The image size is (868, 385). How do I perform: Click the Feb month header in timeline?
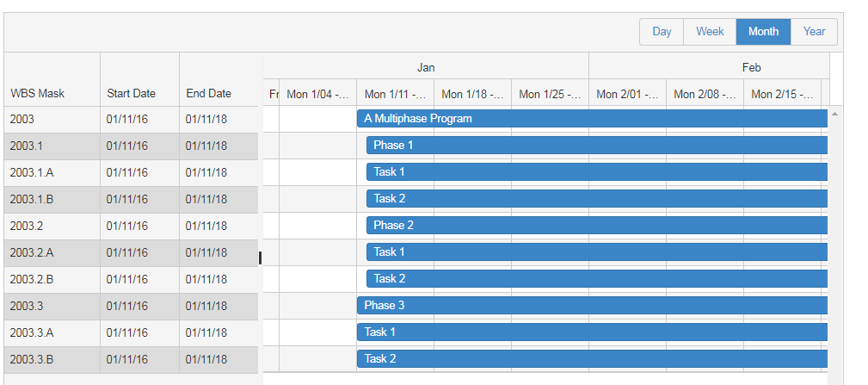tap(751, 67)
